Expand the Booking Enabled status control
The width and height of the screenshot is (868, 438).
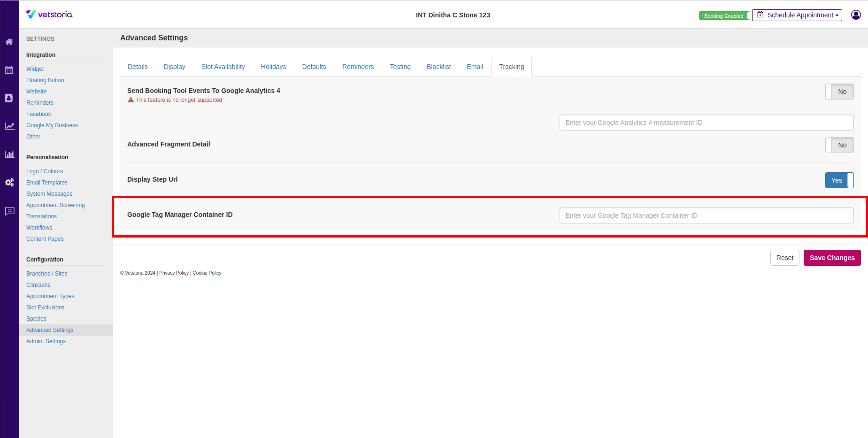tap(724, 15)
